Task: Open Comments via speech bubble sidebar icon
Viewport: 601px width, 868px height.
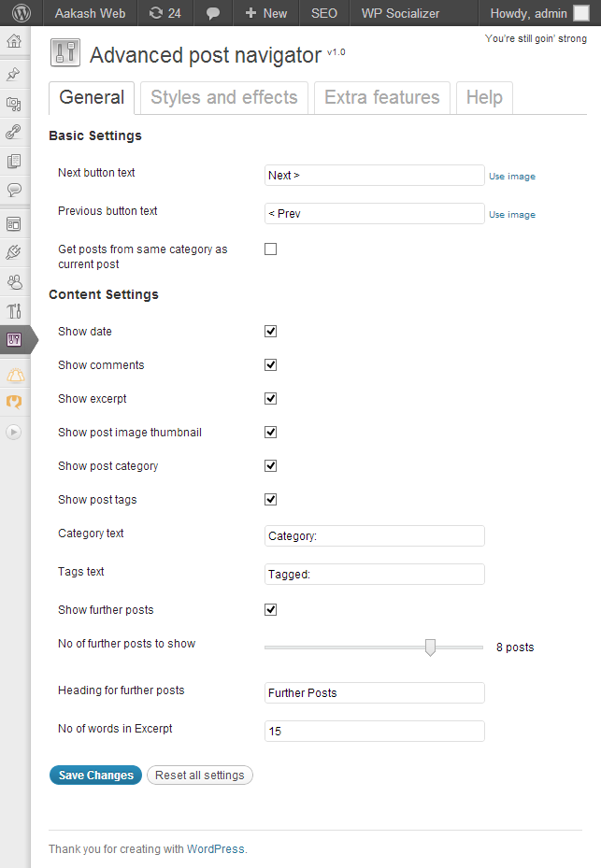Action: (x=14, y=190)
